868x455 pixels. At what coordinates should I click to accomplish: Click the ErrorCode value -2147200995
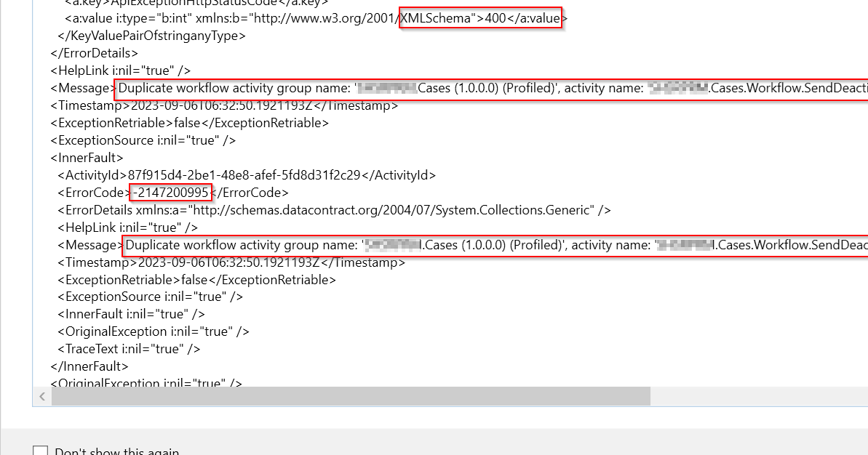pyautogui.click(x=171, y=193)
